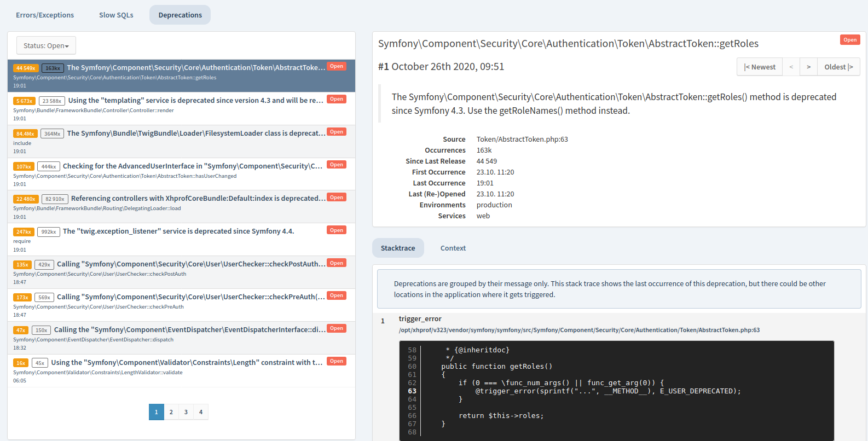Click the 45x occurrences badge
This screenshot has width=868, height=441.
pos(40,363)
